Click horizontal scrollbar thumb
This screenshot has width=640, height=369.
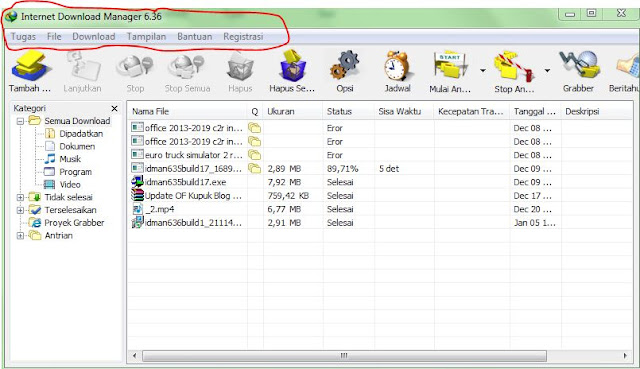[344, 356]
